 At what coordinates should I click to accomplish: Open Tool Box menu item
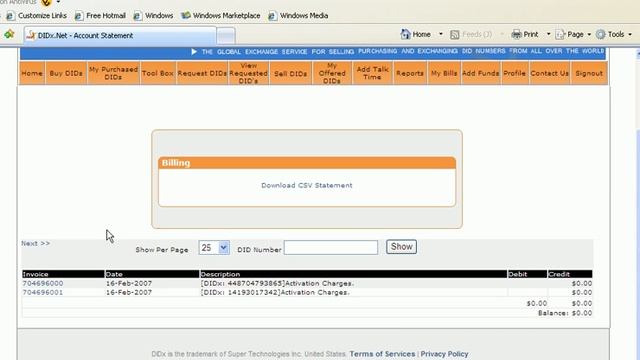tap(158, 73)
